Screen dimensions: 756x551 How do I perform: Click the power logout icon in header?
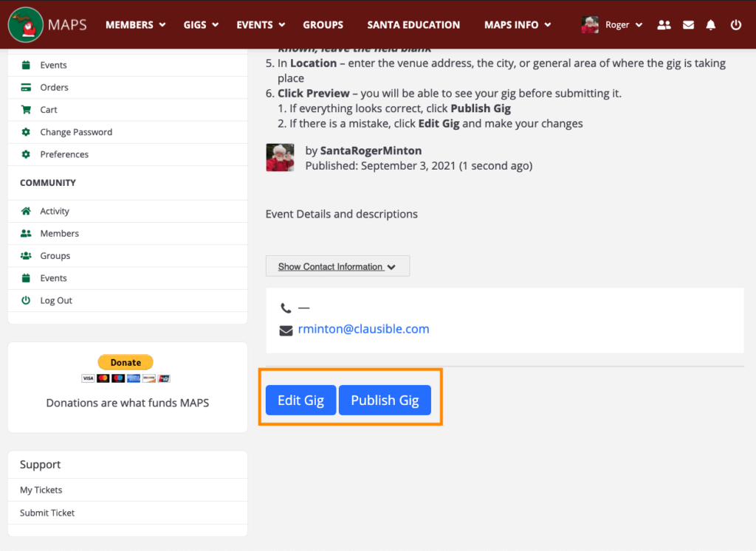pyautogui.click(x=736, y=25)
